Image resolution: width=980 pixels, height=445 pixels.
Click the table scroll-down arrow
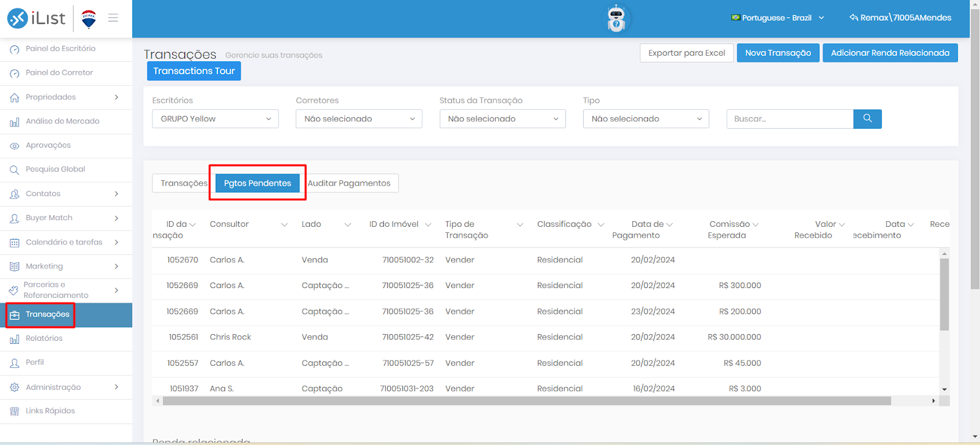point(944,389)
